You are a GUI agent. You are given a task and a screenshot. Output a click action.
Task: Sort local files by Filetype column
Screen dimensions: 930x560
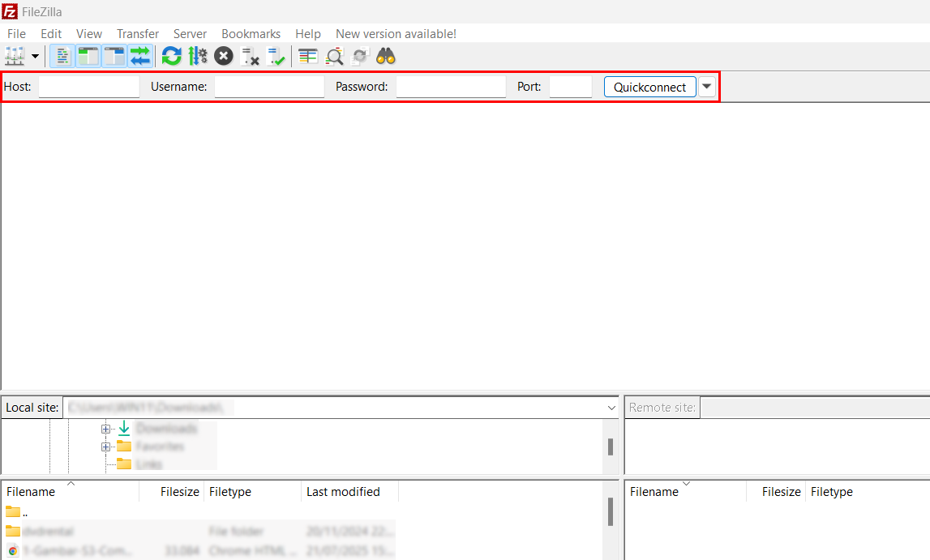click(253, 491)
